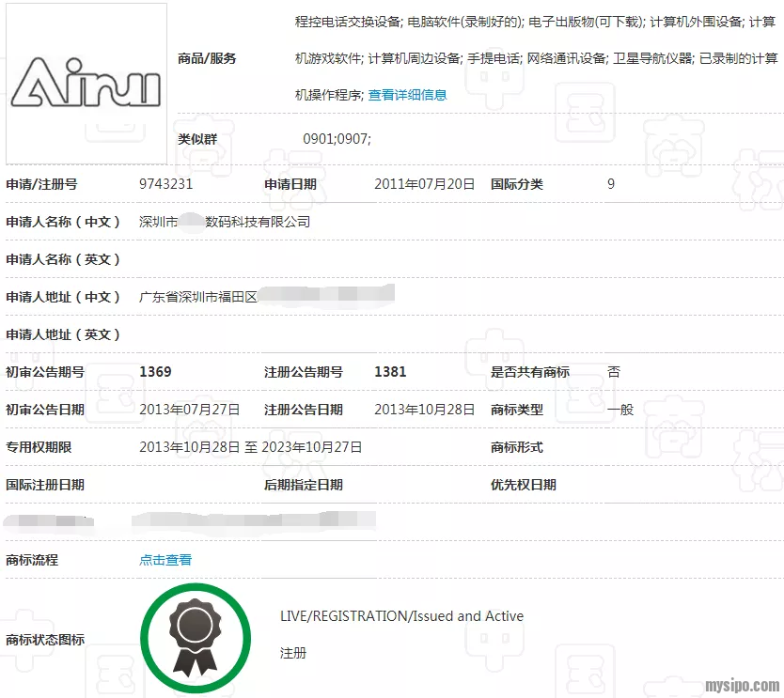Click the 初审公告日期 value 2013年07月27日
The width and height of the screenshot is (784, 698).
tap(189, 410)
